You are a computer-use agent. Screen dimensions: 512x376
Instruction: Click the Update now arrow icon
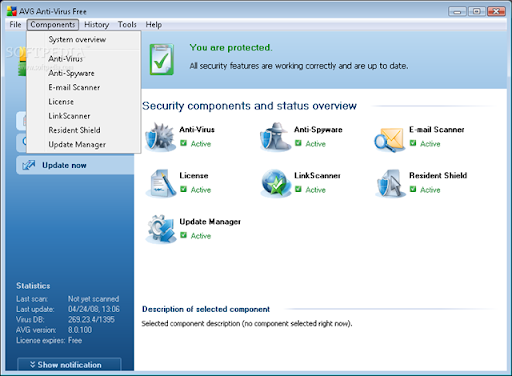tap(29, 165)
